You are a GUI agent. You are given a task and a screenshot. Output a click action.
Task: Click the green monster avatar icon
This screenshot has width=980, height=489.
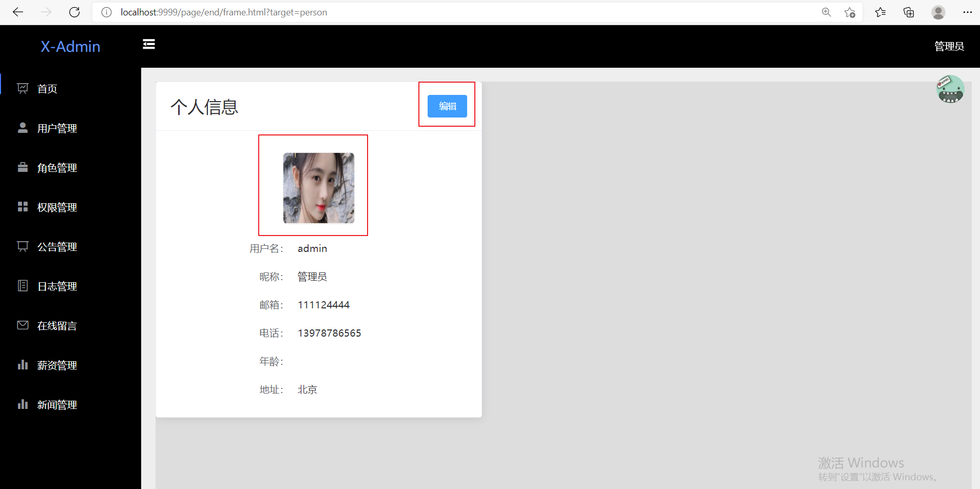[950, 89]
